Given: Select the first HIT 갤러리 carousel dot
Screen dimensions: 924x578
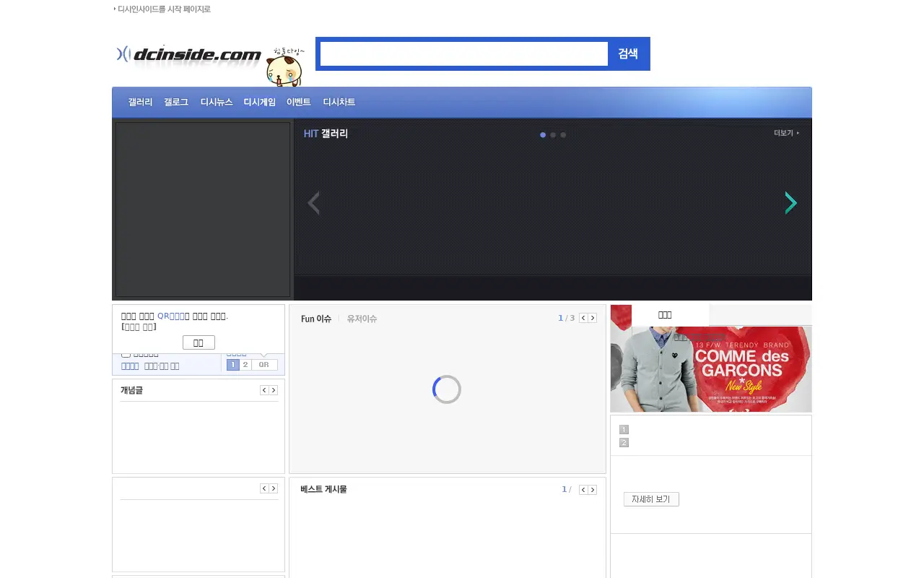Looking at the screenshot, I should pyautogui.click(x=543, y=135).
